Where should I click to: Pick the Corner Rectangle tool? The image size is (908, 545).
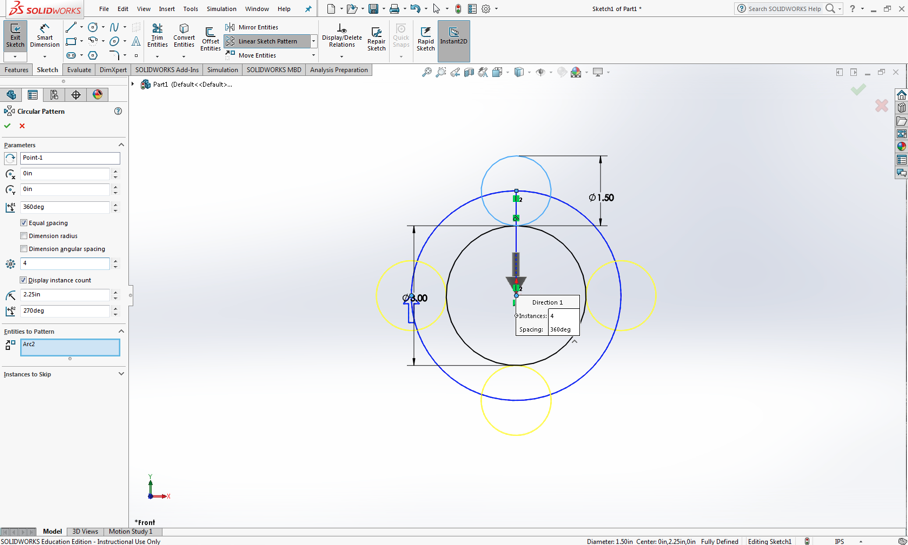tap(71, 41)
